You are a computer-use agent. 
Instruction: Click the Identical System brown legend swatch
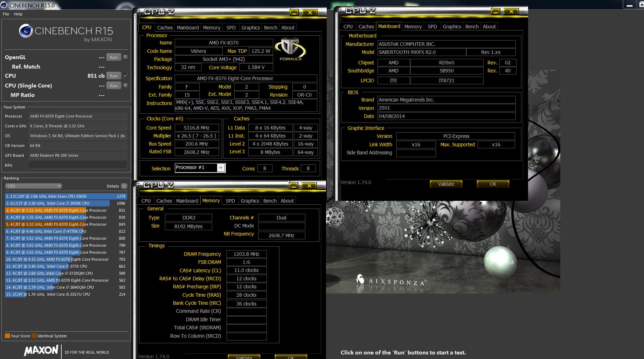tap(34, 336)
